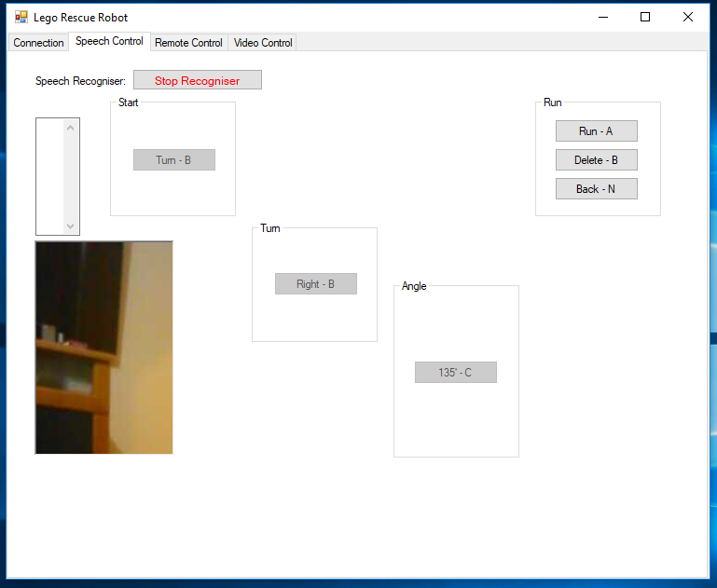Click inside the empty command list box
The width and height of the screenshot is (717, 588).
[48, 176]
